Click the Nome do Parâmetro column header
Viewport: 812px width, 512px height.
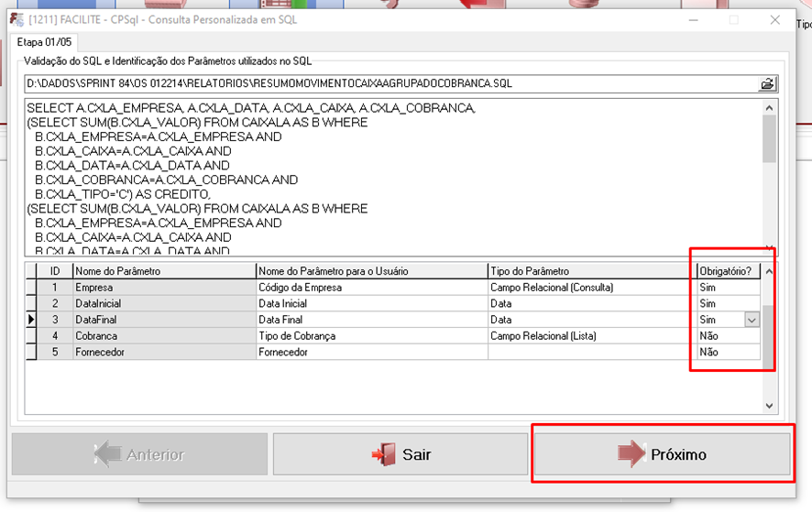163,271
